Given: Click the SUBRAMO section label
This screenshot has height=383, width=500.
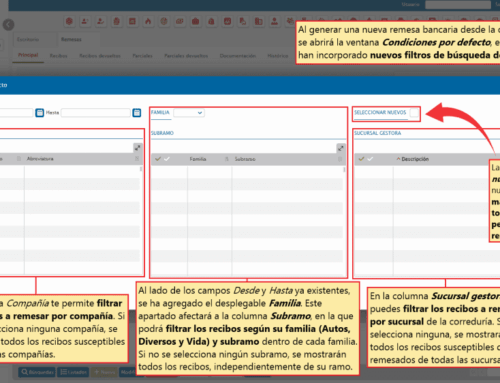Looking at the screenshot, I should 162,133.
